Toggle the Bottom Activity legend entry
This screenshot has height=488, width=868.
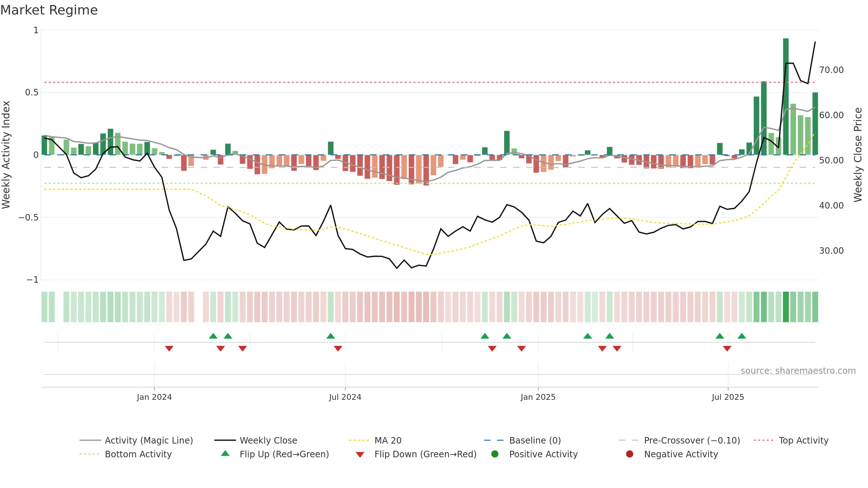(x=125, y=454)
